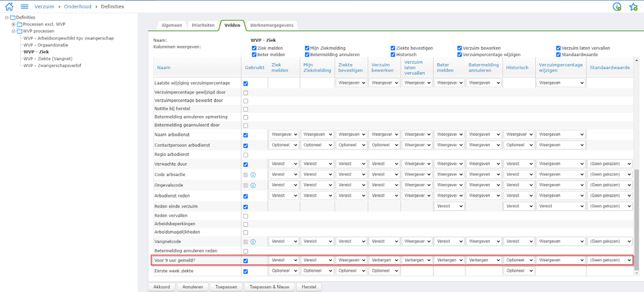Click info icon next to Code arboactie

pyautogui.click(x=253, y=175)
